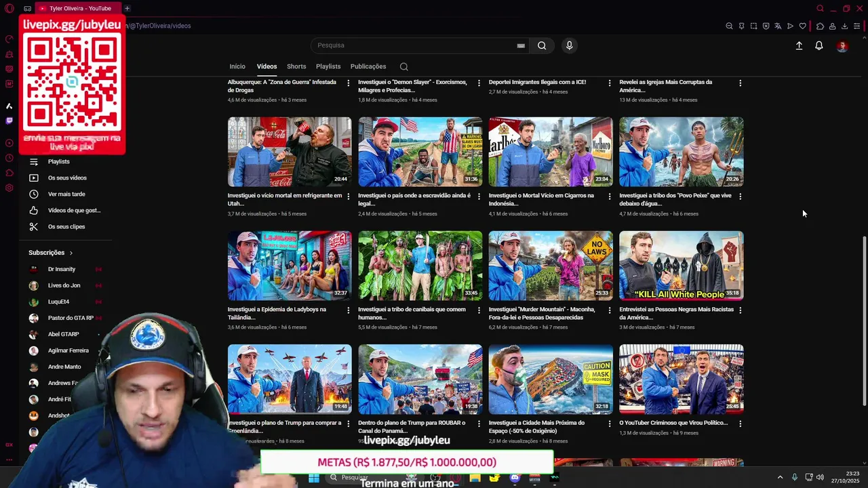The image size is (868, 488).
Task: Open the YouTube account avatar menu
Action: (x=842, y=45)
